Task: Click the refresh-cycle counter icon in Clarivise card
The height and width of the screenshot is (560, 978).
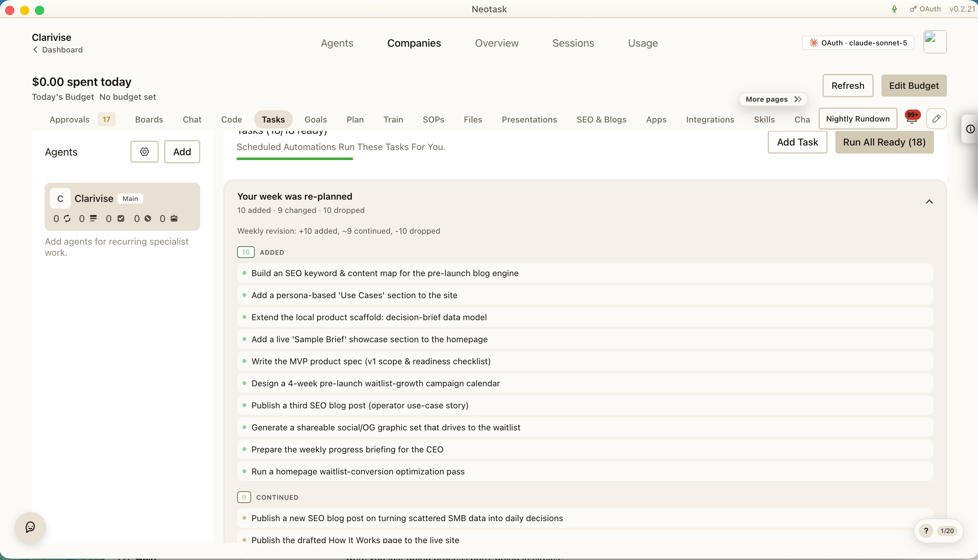Action: pos(67,218)
